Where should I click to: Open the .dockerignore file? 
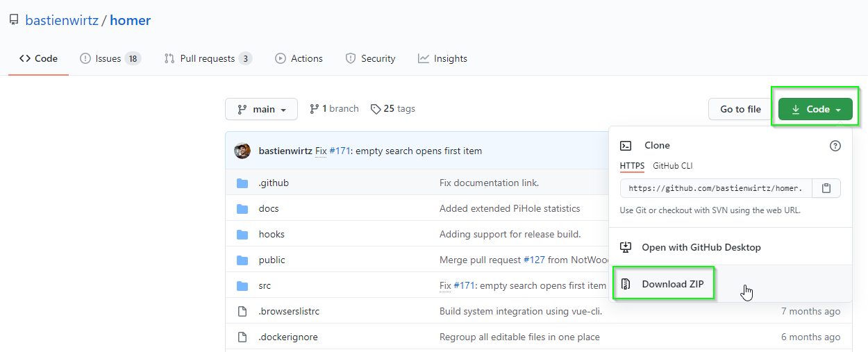click(288, 337)
